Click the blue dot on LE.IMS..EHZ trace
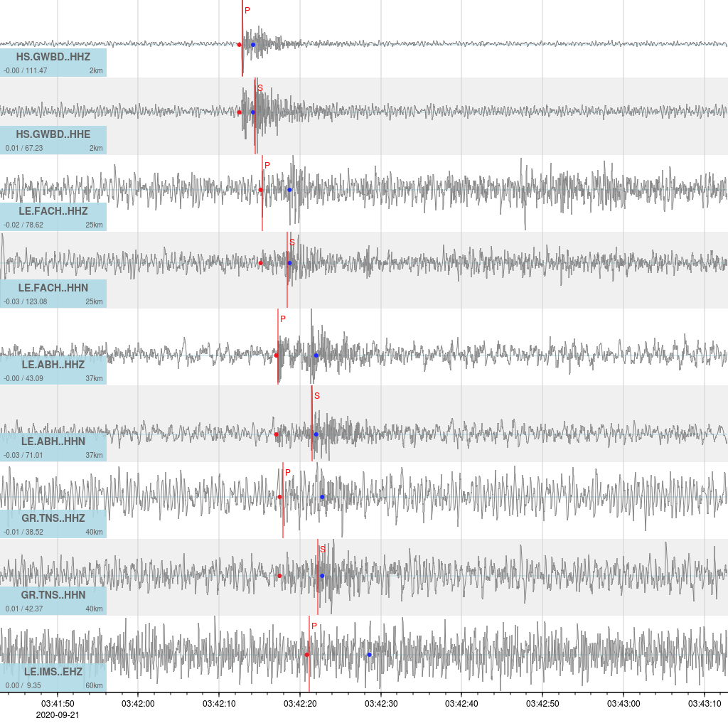The image size is (728, 728). pyautogui.click(x=369, y=654)
